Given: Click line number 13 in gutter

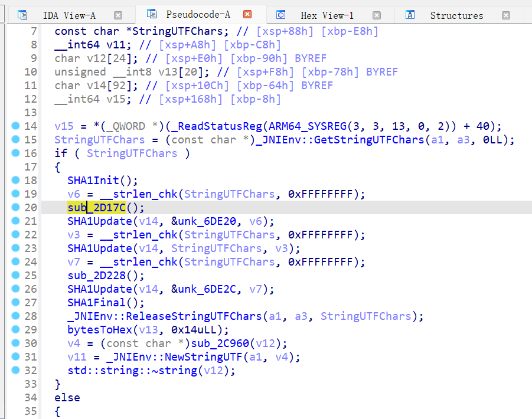Looking at the screenshot, I should pyautogui.click(x=31, y=112).
